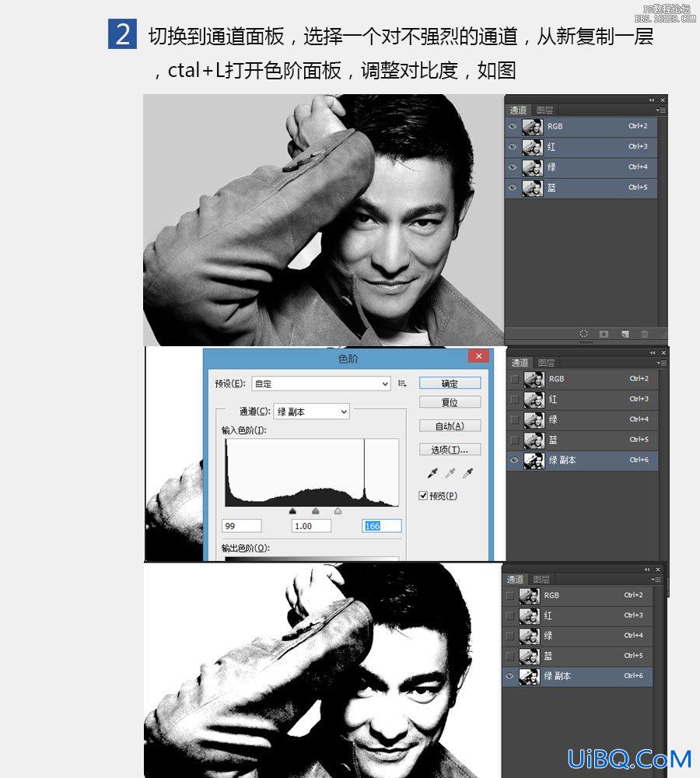This screenshot has width=700, height=778.
Task: Hide 红 channel eye in top panel
Action: click(x=513, y=147)
